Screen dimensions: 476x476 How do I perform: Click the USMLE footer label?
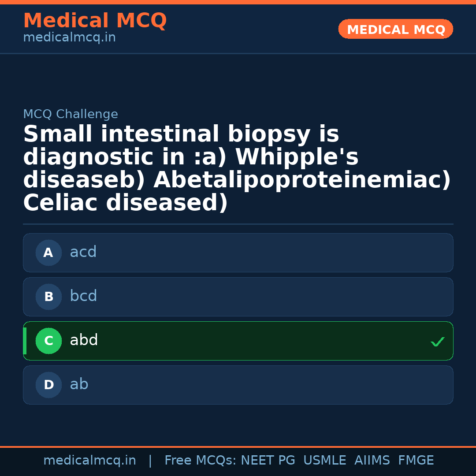pos(324,461)
